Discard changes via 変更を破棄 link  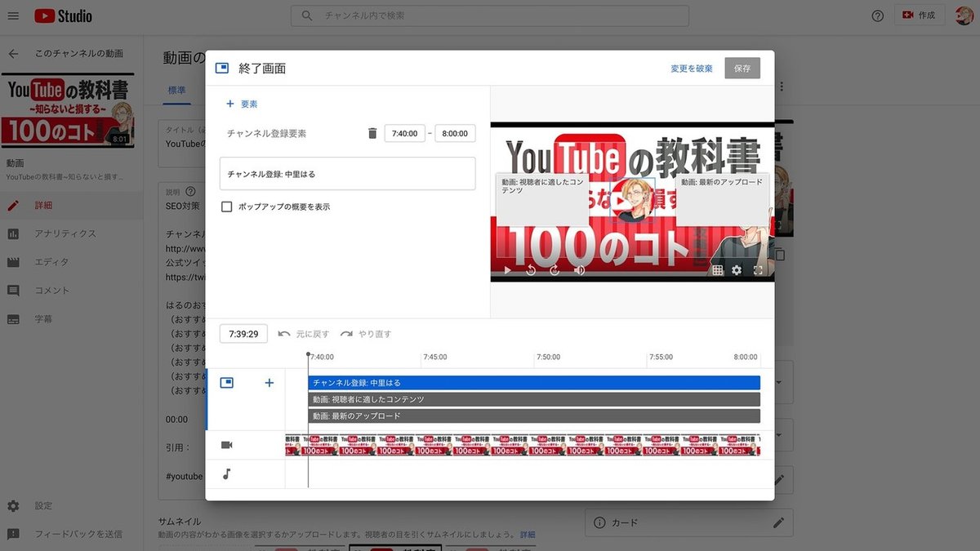(x=692, y=69)
